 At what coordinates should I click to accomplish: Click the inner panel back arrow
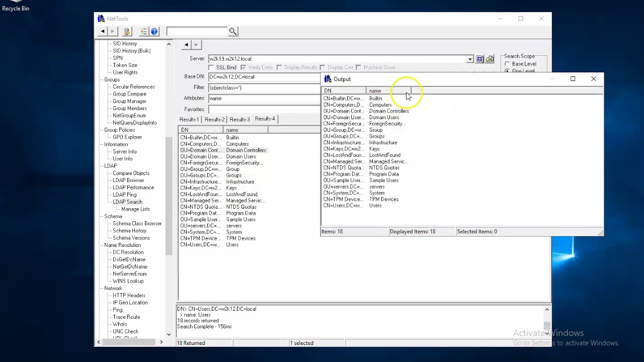pyautogui.click(x=186, y=45)
